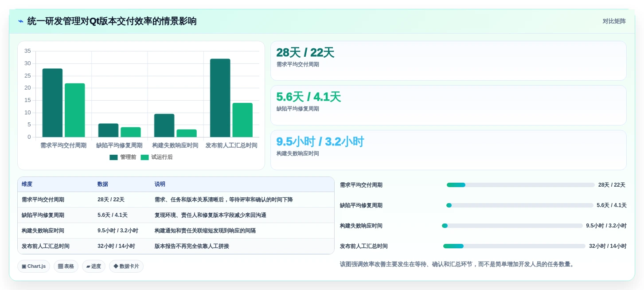Click the 5.6天 / 4.1天 data card

448,105
